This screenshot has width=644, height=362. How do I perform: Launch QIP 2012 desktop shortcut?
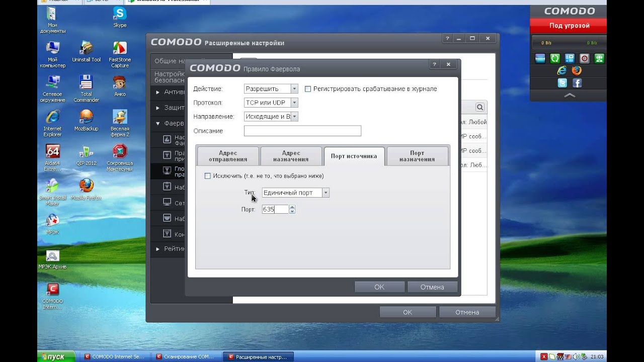[86, 155]
